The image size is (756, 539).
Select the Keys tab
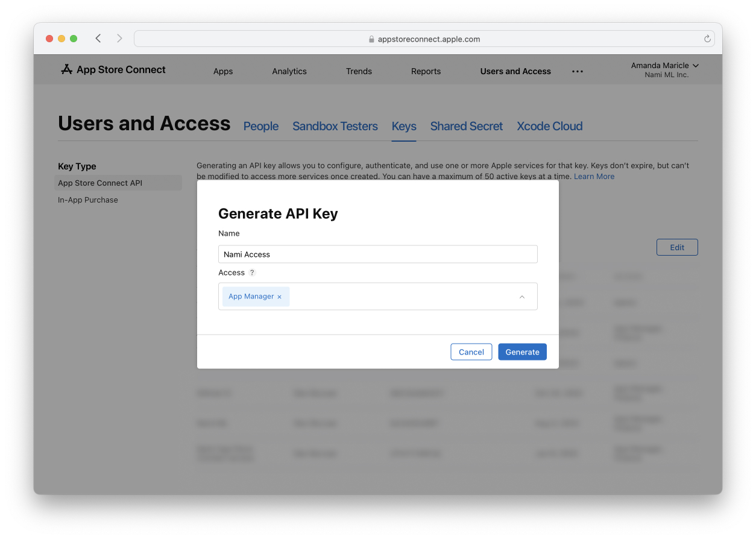click(x=404, y=126)
